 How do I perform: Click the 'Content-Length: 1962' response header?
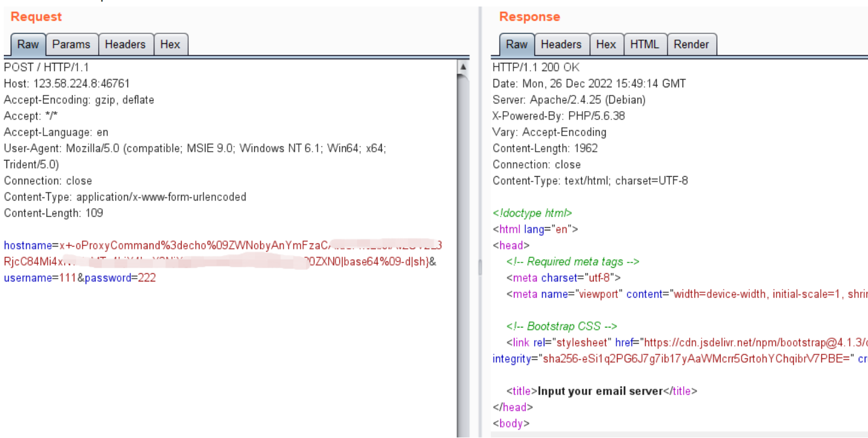[545, 149]
